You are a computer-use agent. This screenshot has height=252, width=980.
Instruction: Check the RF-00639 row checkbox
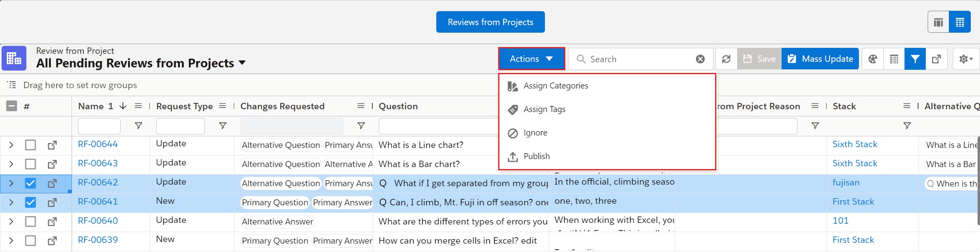click(30, 241)
